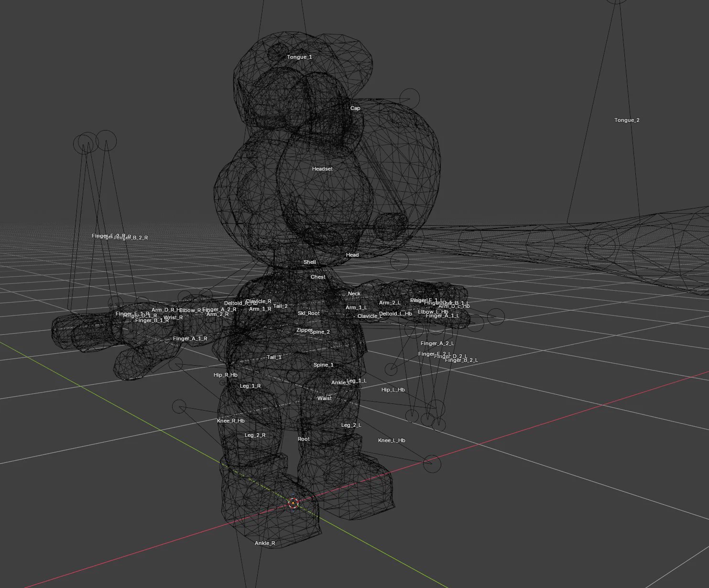709x588 pixels.
Task: Click the Arm_2_L bone label
Action: click(x=390, y=303)
